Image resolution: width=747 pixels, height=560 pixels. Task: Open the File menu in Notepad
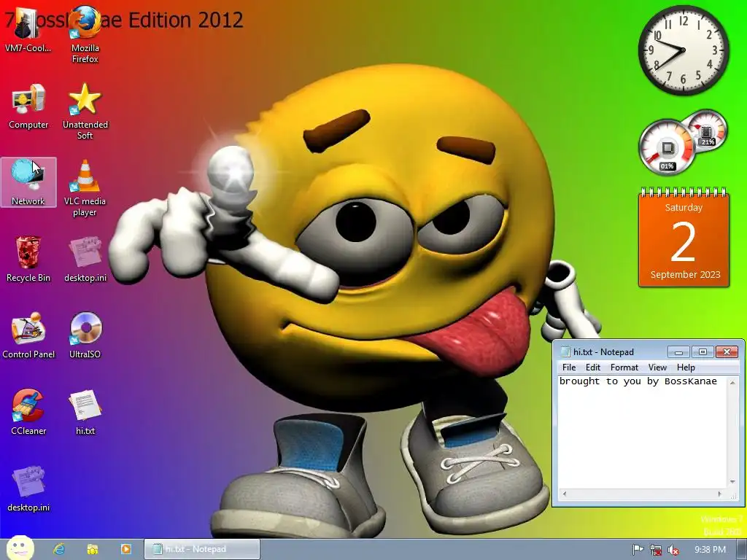(x=569, y=367)
